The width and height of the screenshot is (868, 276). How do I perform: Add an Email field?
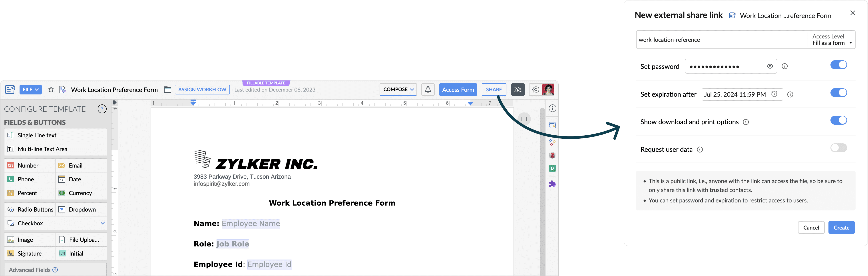coord(81,166)
